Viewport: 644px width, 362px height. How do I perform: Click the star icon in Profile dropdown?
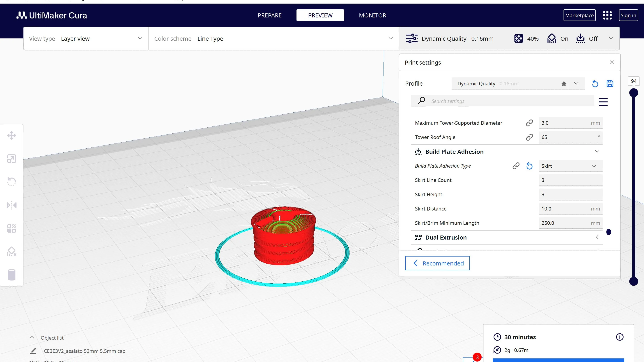click(564, 83)
